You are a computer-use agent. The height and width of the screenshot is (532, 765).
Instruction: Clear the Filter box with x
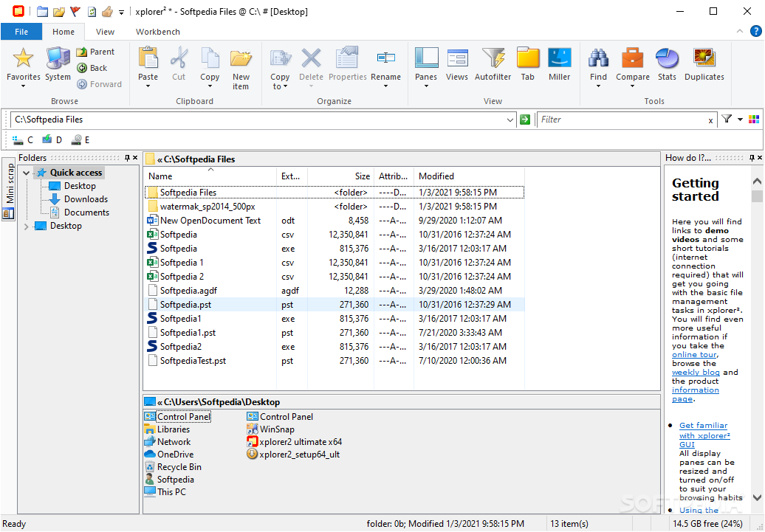pos(710,120)
